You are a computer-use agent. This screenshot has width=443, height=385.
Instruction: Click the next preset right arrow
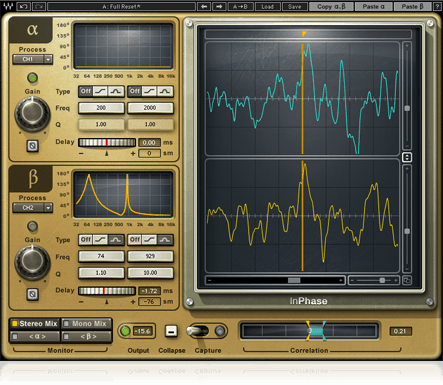219,6
